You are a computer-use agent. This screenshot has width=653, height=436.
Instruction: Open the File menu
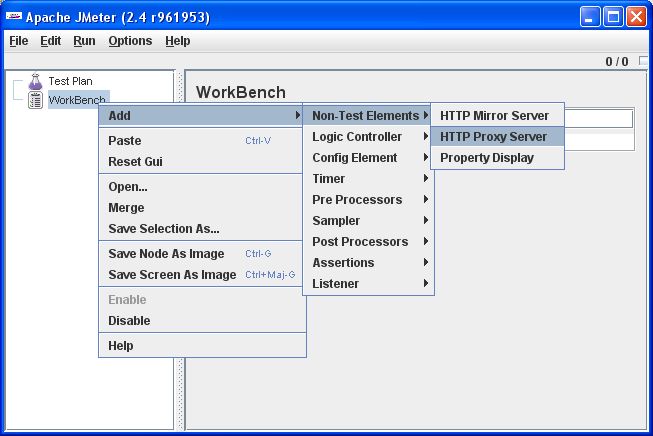tap(19, 41)
